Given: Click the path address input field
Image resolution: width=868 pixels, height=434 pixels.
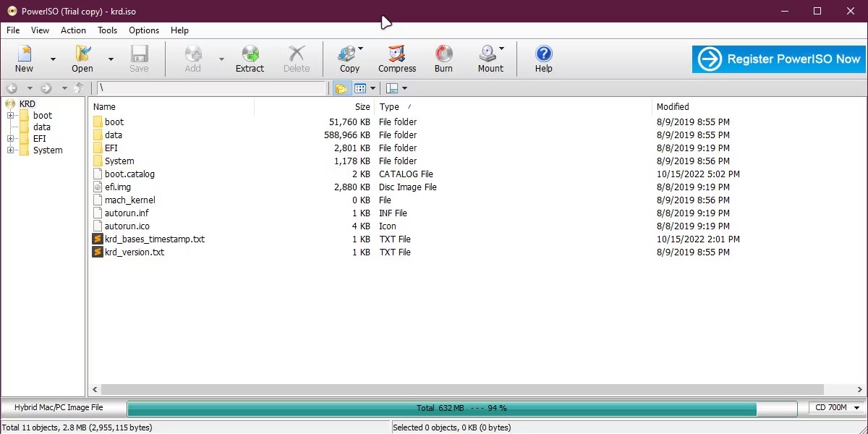Looking at the screenshot, I should [x=211, y=88].
